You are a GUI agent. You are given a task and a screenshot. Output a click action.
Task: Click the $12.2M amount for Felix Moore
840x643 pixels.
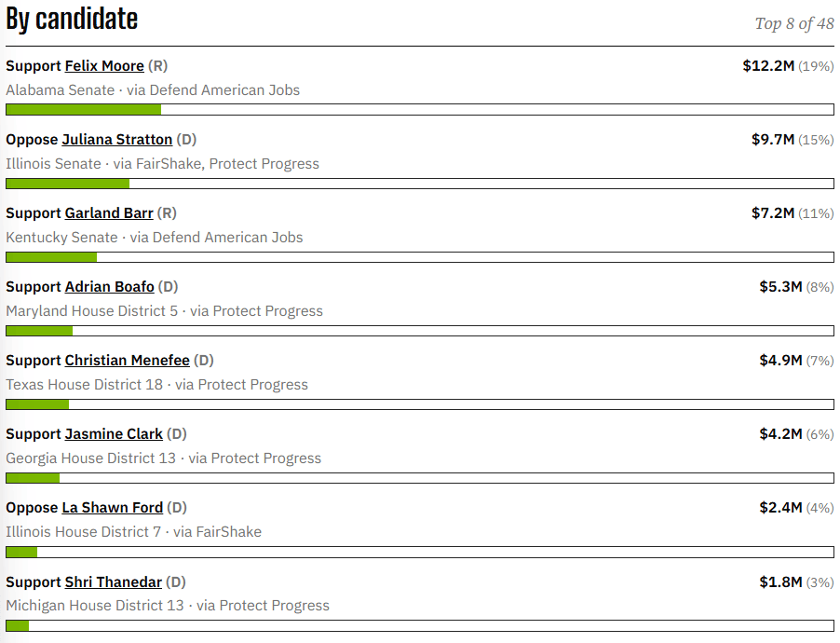[768, 66]
